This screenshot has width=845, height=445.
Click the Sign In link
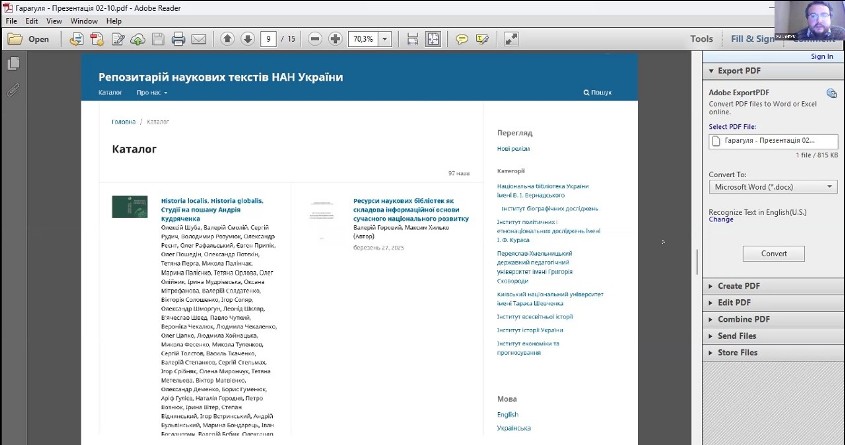tap(822, 57)
